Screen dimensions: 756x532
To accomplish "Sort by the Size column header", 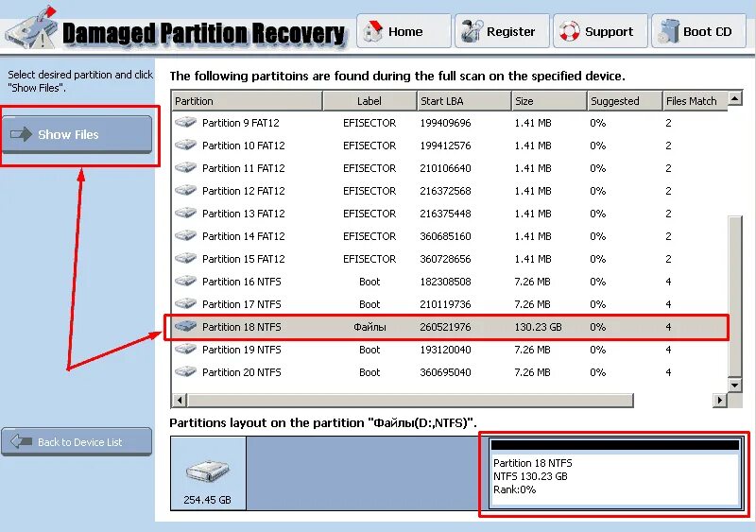I will point(549,101).
